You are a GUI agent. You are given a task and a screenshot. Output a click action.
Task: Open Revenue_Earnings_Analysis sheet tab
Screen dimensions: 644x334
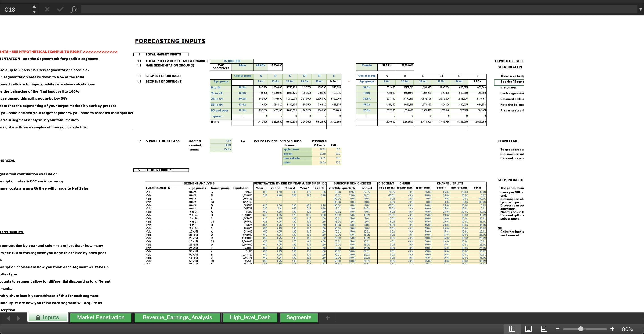177,317
